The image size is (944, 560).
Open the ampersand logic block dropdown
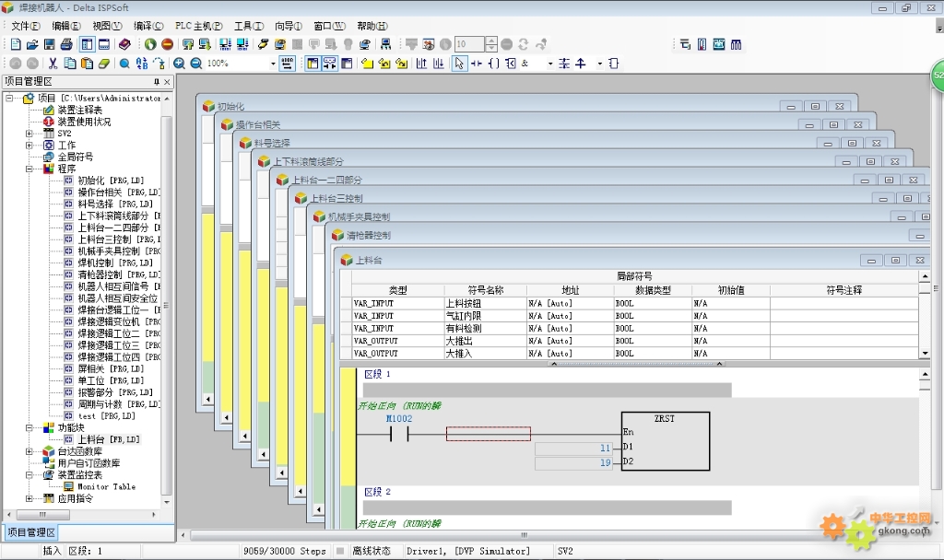pyautogui.click(x=549, y=64)
